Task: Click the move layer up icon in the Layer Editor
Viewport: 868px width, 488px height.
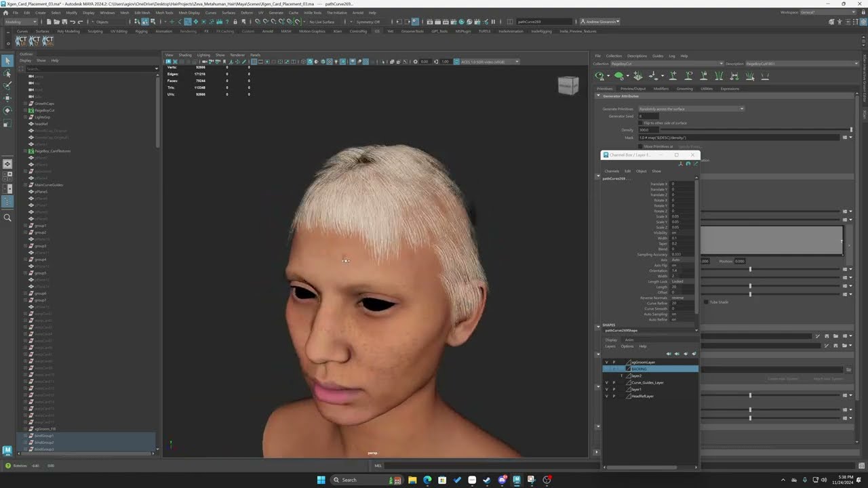Action: tap(669, 353)
